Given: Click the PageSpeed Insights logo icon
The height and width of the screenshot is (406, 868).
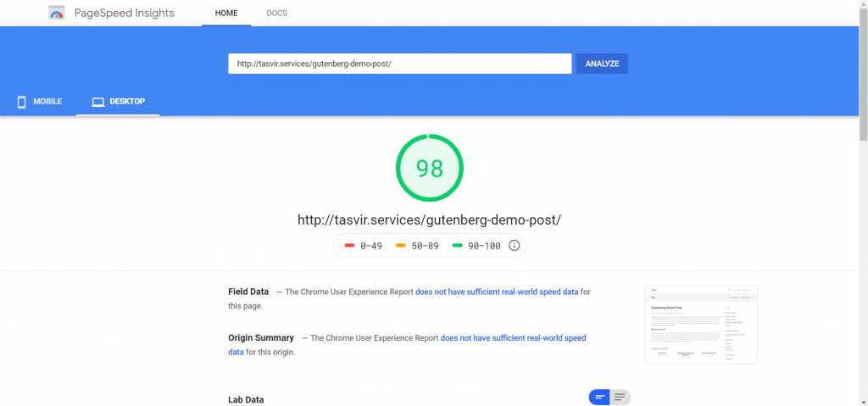Looking at the screenshot, I should pyautogui.click(x=57, y=13).
